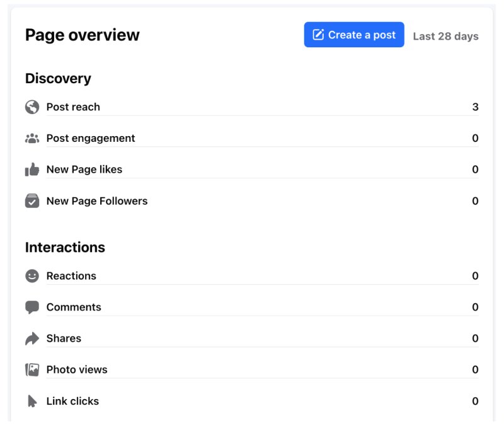This screenshot has height=428, width=504.
Task: Click the curved arrow Shares icon
Action: click(x=32, y=338)
